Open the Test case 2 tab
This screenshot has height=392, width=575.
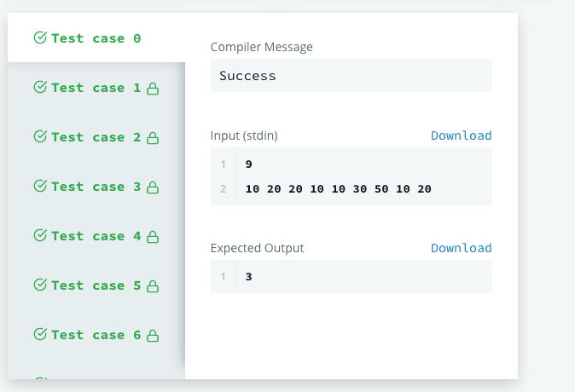pos(96,137)
